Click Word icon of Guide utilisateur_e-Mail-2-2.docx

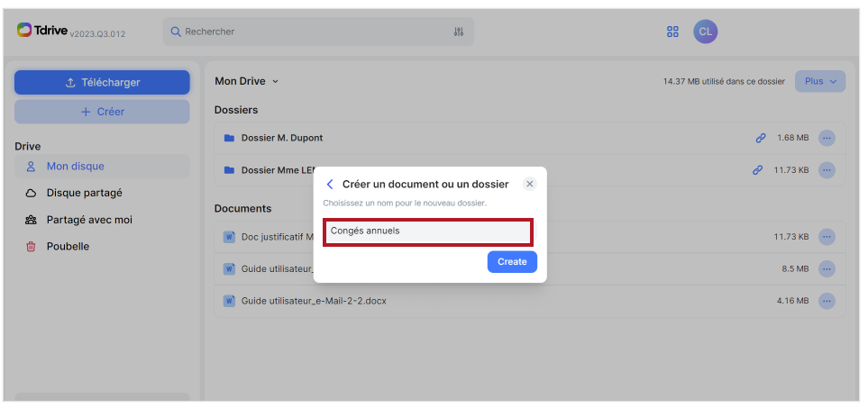point(229,301)
